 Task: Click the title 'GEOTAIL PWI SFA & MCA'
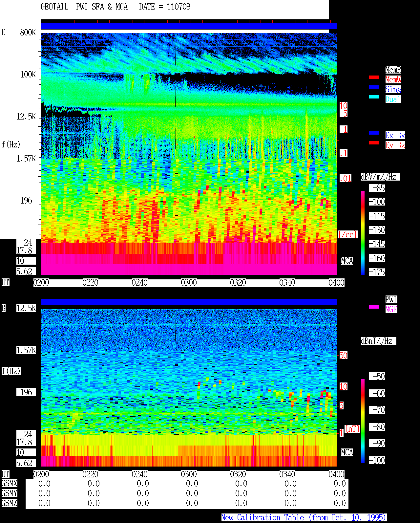[x=84, y=7]
